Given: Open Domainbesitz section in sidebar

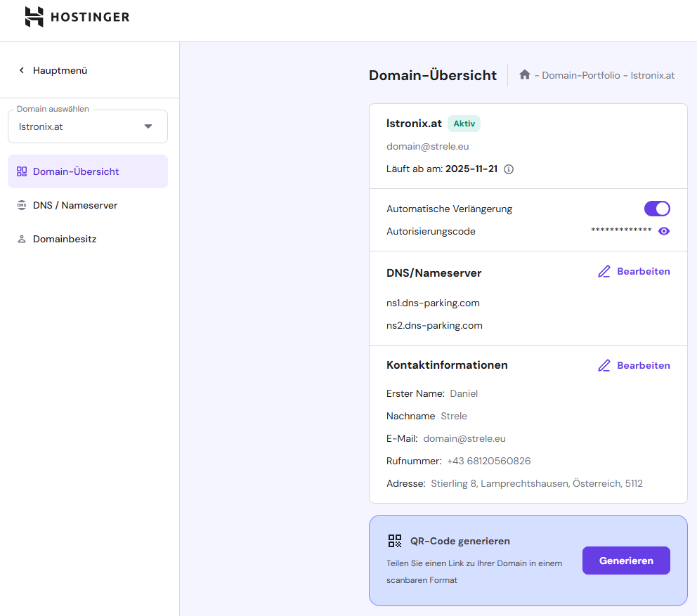Looking at the screenshot, I should pyautogui.click(x=65, y=240).
